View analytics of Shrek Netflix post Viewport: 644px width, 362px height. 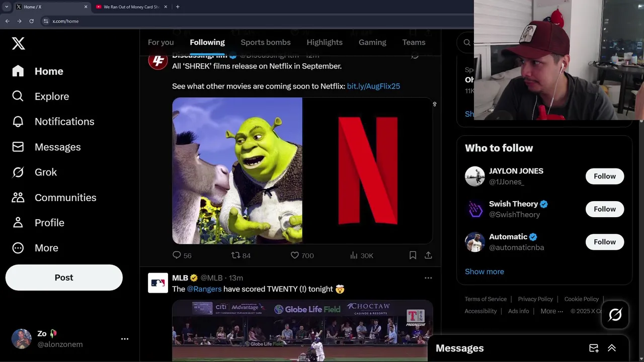pos(362,255)
